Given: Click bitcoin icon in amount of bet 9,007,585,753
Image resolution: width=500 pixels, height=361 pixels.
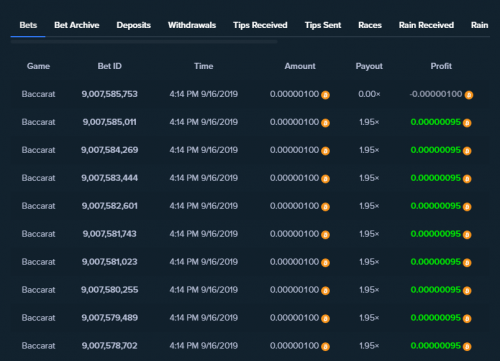Looking at the screenshot, I should click(x=325, y=95).
